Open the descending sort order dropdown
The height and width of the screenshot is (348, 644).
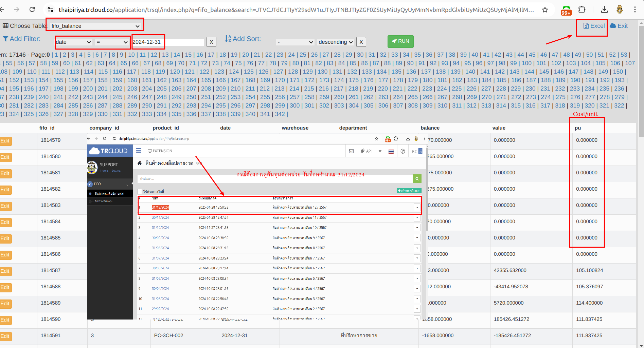point(336,42)
